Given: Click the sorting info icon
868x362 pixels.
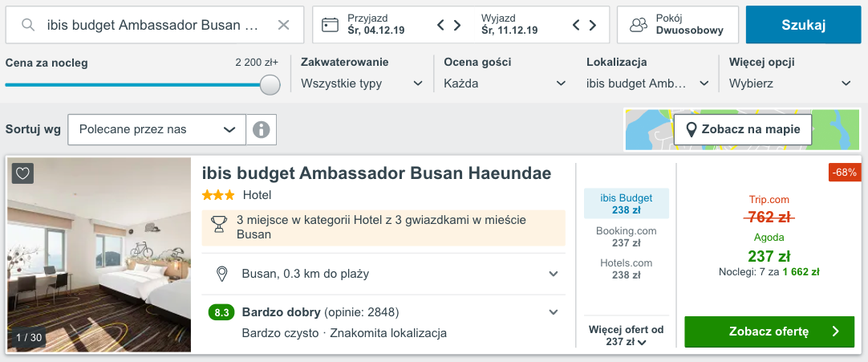Looking at the screenshot, I should [261, 129].
